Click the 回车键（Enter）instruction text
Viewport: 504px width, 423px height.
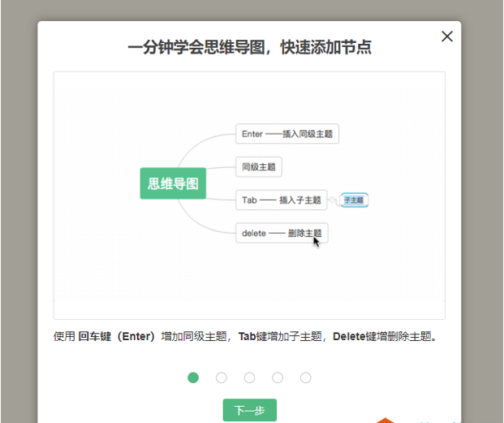click(117, 337)
